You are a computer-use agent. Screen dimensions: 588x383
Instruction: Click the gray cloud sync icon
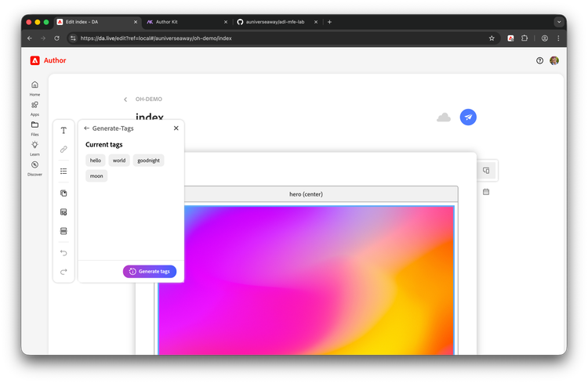[x=444, y=117]
